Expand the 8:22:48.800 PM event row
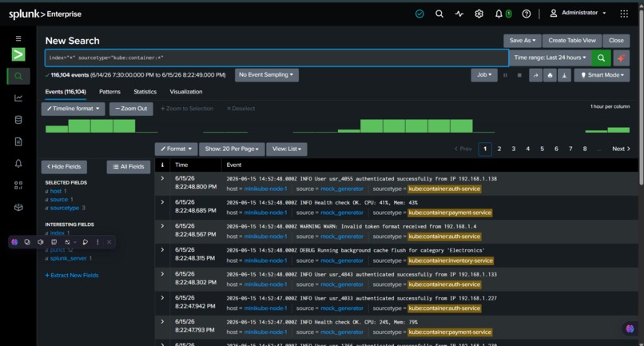Screen dimensions: 644x346 tap(162, 178)
